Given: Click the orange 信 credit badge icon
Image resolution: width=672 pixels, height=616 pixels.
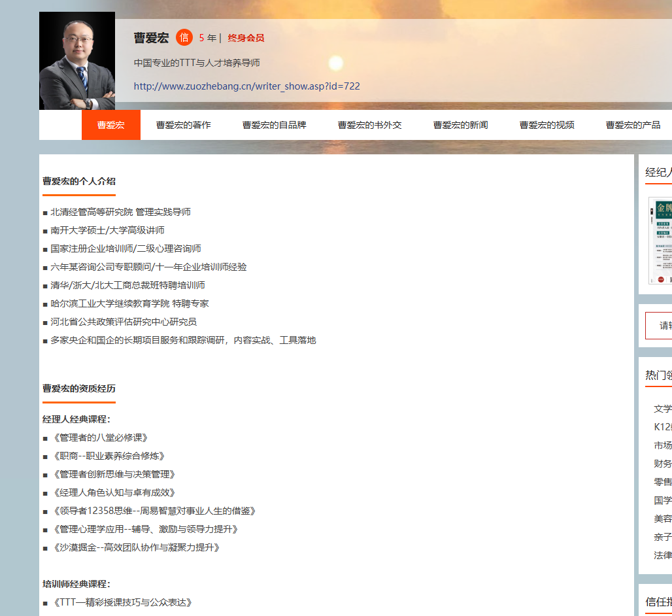Looking at the screenshot, I should [x=184, y=38].
